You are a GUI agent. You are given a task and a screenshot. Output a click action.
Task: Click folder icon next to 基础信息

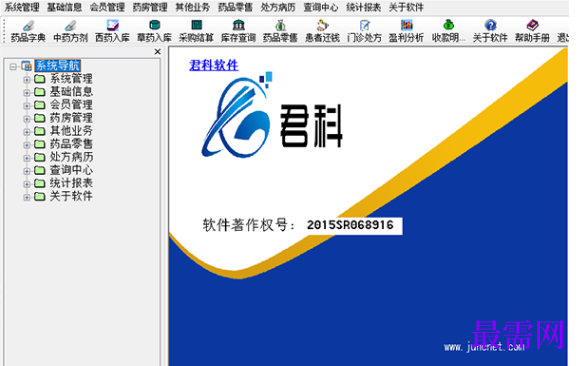[39, 92]
